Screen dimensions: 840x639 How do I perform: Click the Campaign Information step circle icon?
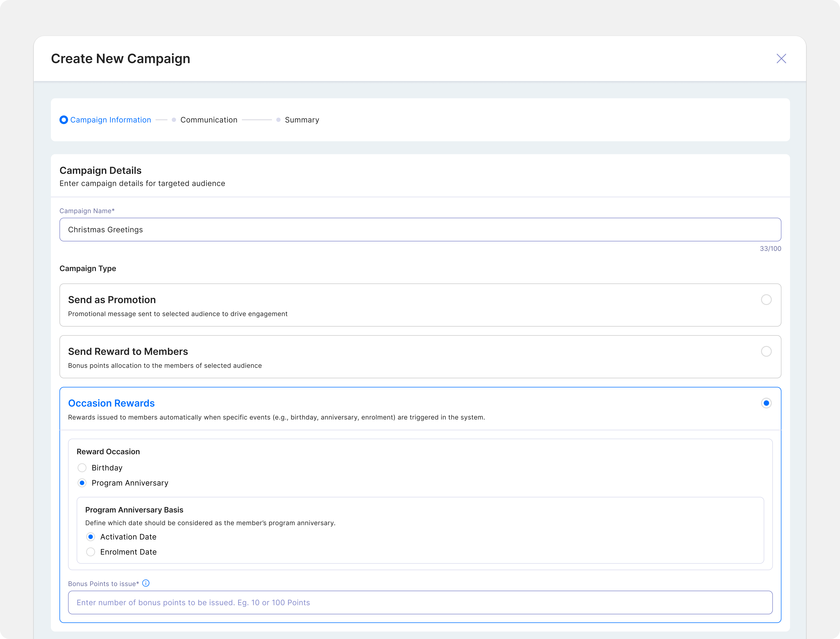coord(64,120)
